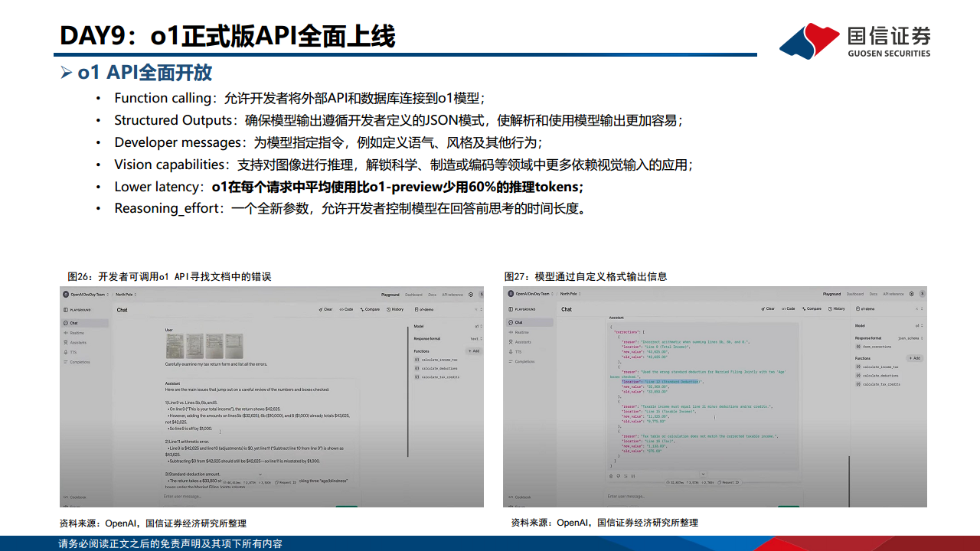Open API reference in Figure 26 screenshot
This screenshot has width=980, height=551.
coord(452,295)
